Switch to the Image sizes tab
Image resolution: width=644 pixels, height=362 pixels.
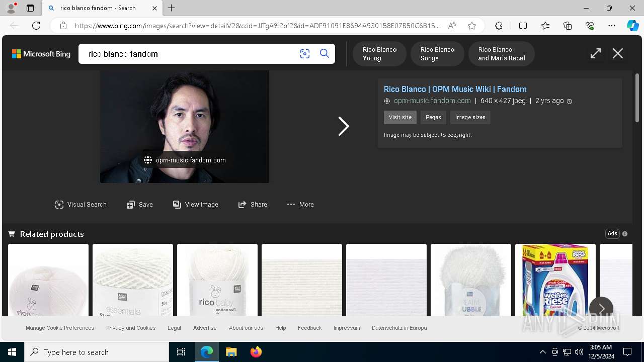click(x=470, y=117)
